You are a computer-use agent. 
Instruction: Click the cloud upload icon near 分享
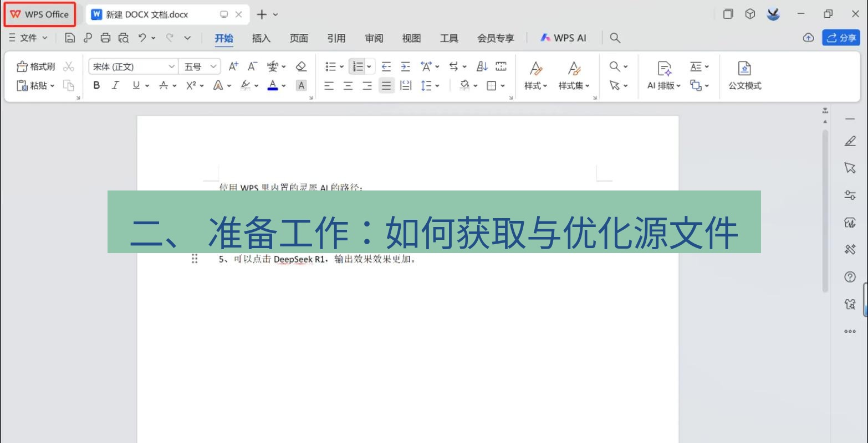click(x=808, y=38)
